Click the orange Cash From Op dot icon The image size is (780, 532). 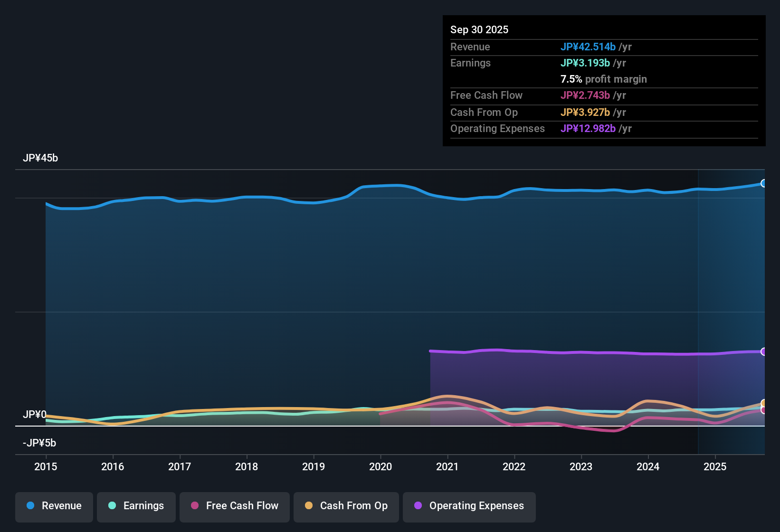(x=309, y=506)
